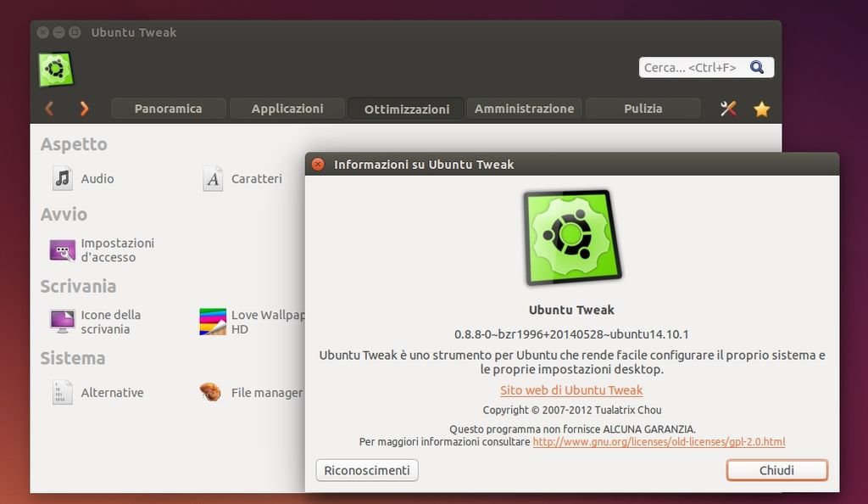868x504 pixels.
Task: Minimize the main Ubuntu Tweak window
Action: [x=58, y=32]
